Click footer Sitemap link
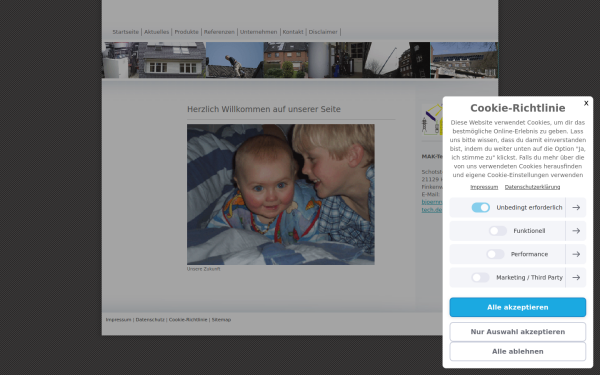Image resolution: width=600 pixels, height=375 pixels. point(221,320)
